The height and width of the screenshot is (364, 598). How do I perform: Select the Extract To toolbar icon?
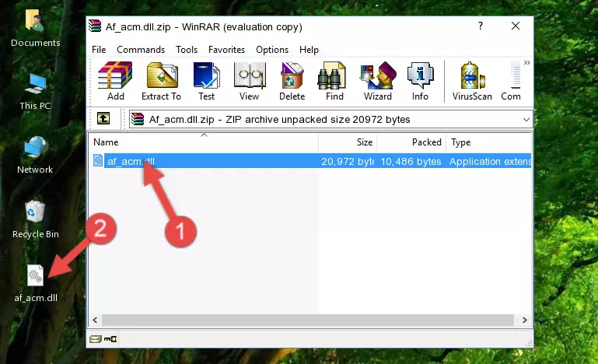161,81
